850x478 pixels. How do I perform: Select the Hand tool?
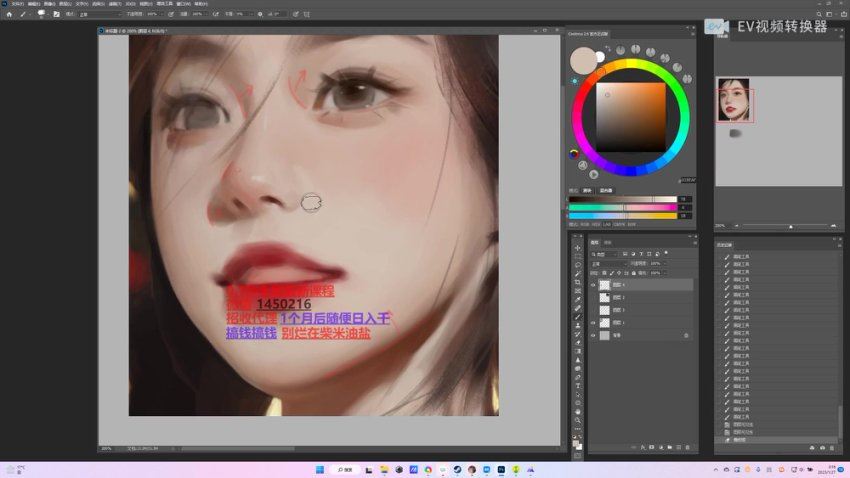[x=577, y=412]
